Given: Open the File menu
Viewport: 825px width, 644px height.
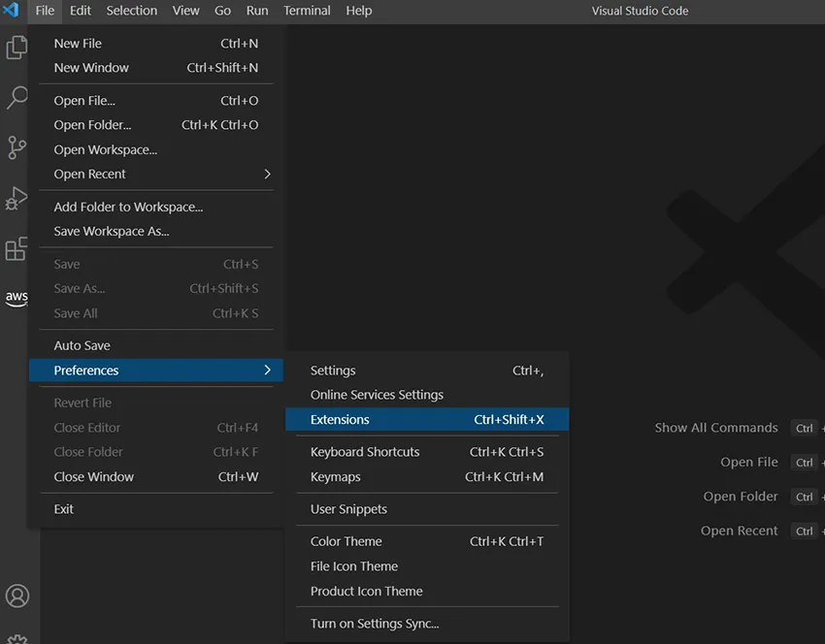Looking at the screenshot, I should coord(45,11).
